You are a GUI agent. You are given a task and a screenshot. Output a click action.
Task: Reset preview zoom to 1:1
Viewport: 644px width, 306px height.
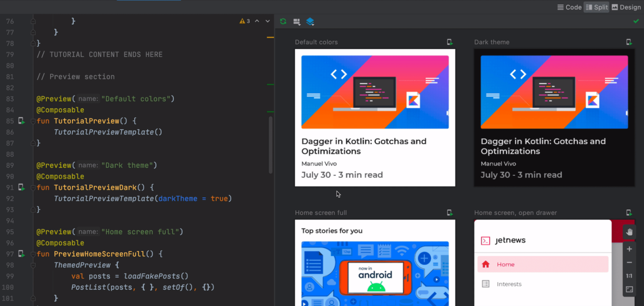629,276
